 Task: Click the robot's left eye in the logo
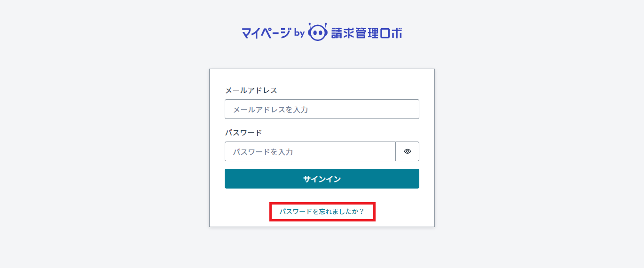tap(314, 33)
